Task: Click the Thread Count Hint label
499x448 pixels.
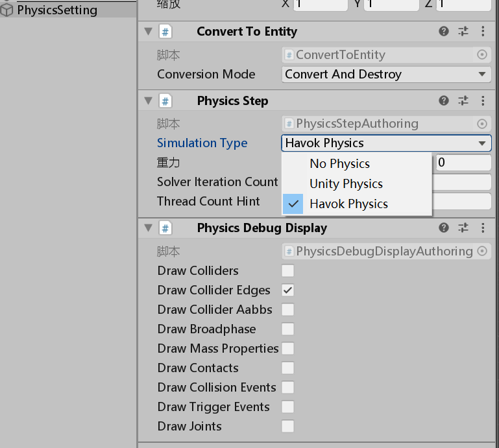Action: pyautogui.click(x=208, y=201)
